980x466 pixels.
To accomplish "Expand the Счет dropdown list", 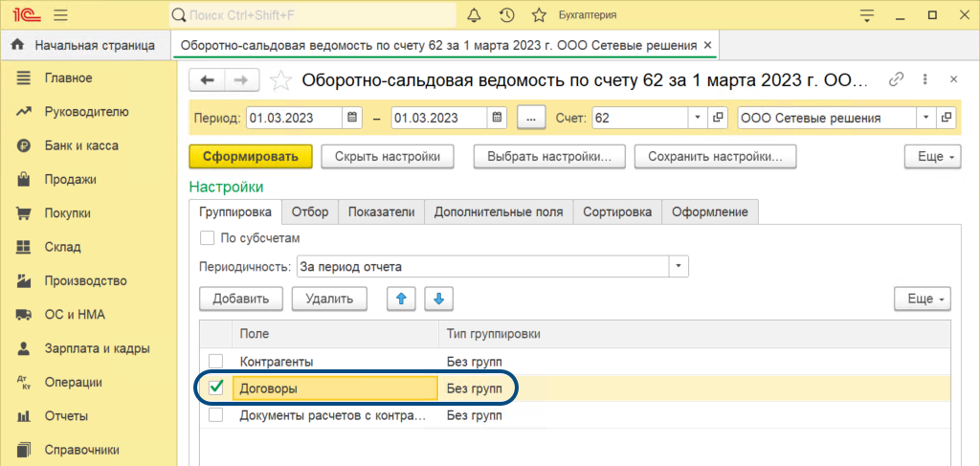I will pyautogui.click(x=698, y=117).
